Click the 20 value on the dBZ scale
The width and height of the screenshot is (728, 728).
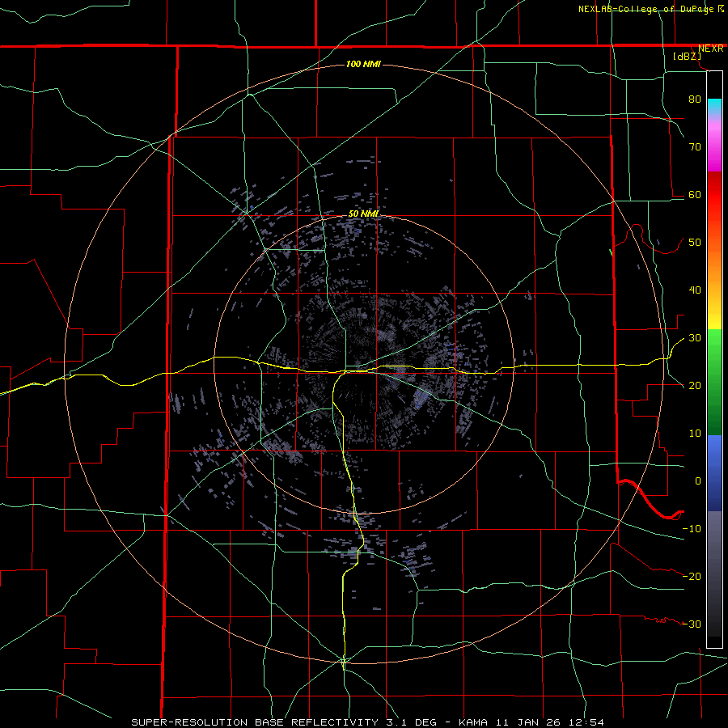pyautogui.click(x=695, y=385)
